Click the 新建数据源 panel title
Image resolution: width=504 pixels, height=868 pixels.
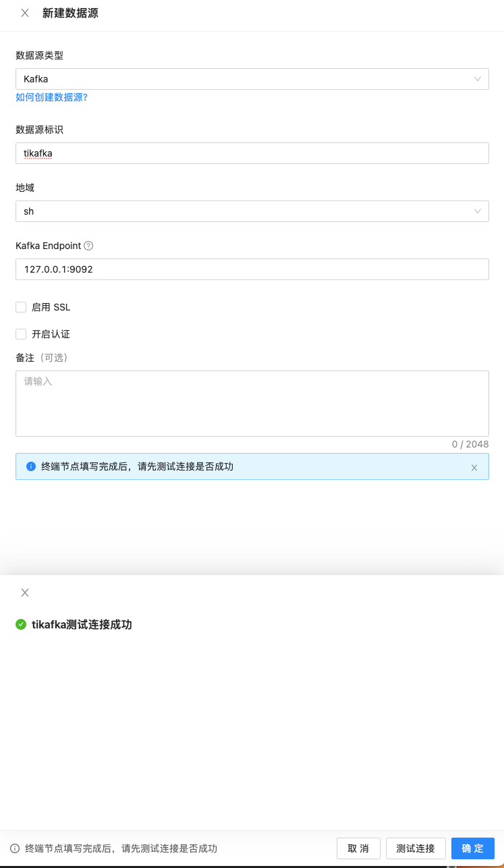pos(70,13)
